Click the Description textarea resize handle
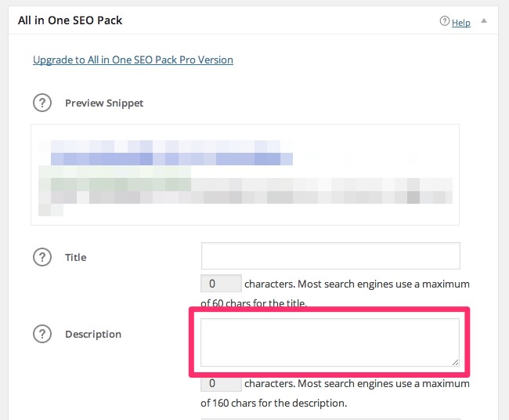The height and width of the screenshot is (420, 509). [x=455, y=362]
